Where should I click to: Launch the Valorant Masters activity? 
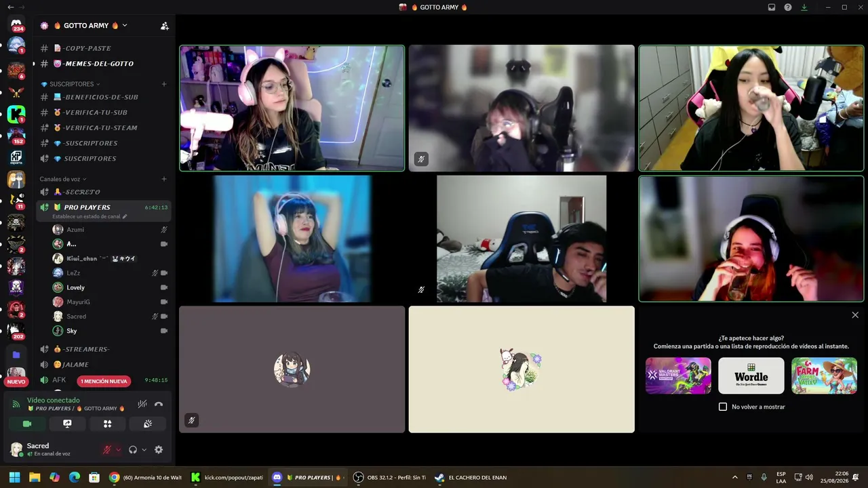tap(678, 375)
